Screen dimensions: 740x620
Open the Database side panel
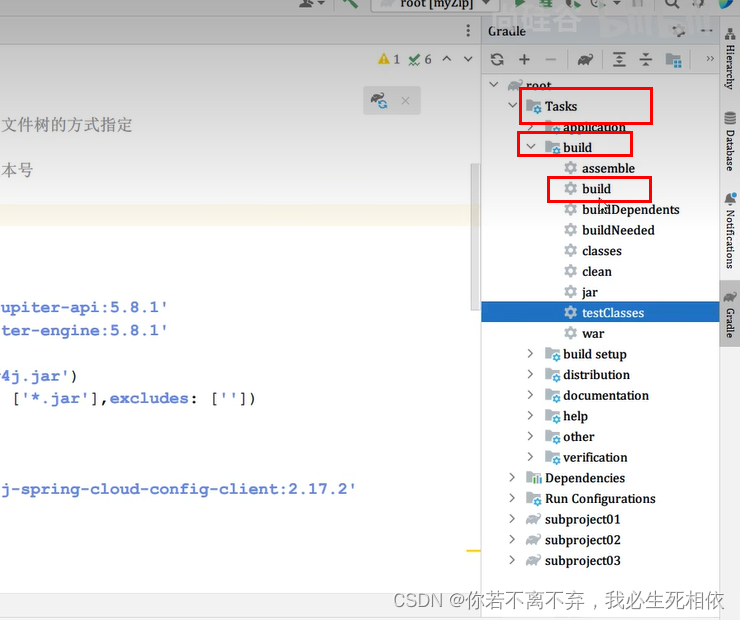[730, 141]
